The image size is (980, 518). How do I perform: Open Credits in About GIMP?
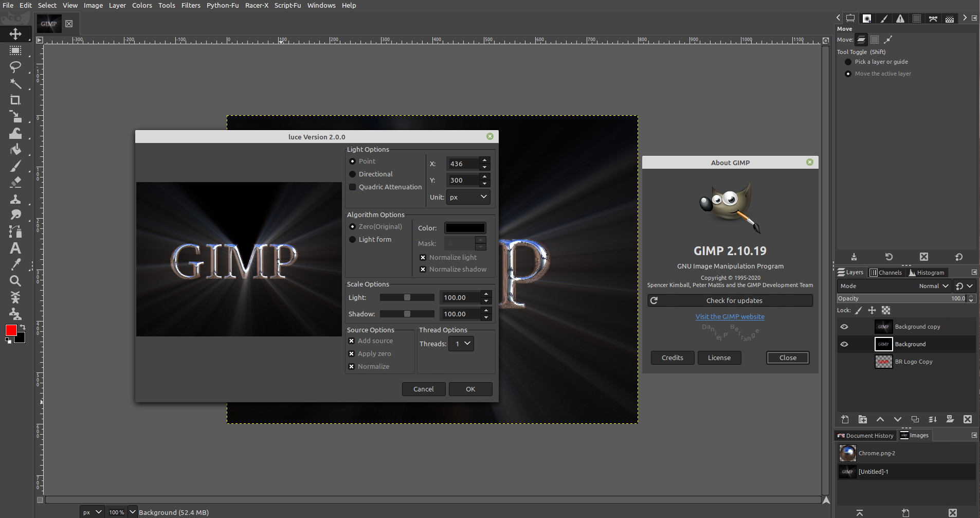[x=673, y=358]
